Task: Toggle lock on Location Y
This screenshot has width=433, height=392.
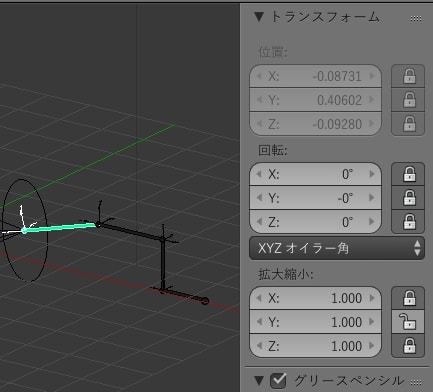Action: [408, 100]
